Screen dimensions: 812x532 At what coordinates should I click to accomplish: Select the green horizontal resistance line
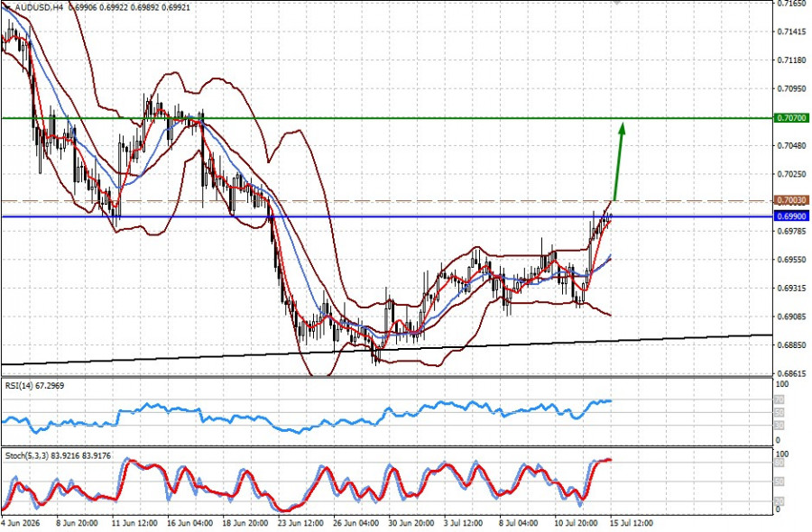(386, 118)
